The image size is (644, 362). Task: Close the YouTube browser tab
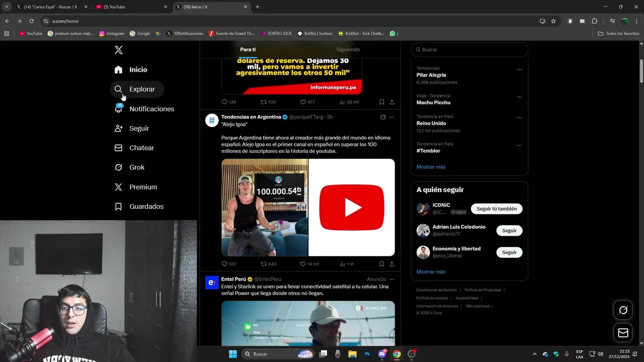click(x=166, y=7)
